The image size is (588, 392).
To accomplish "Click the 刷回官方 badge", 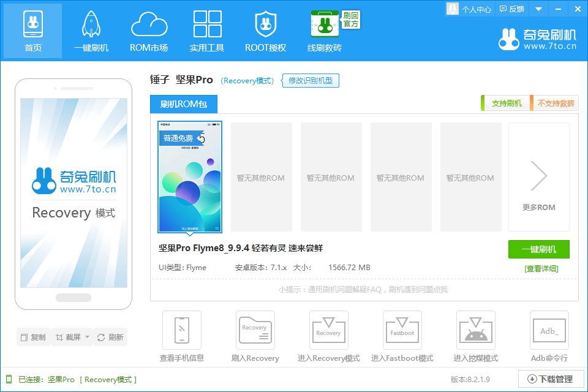I will pyautogui.click(x=350, y=20).
